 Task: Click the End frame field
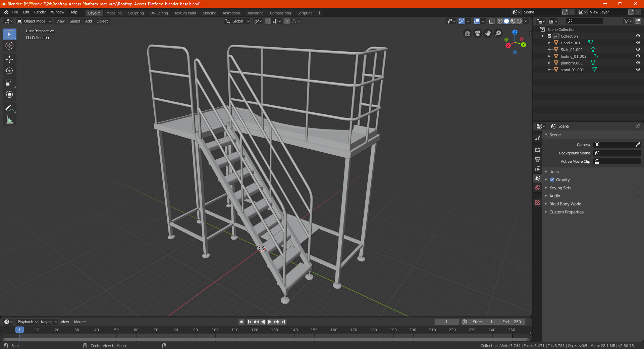[x=512, y=322]
